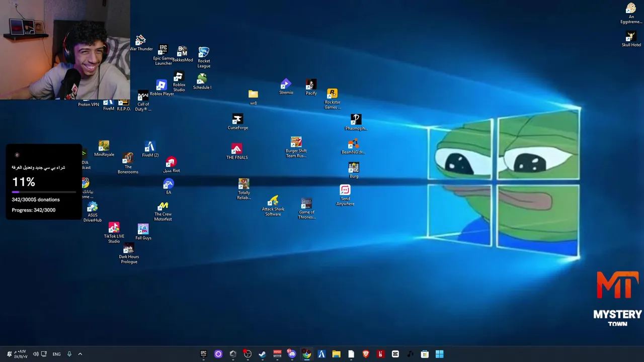Select The Bonerooms icon

click(128, 163)
